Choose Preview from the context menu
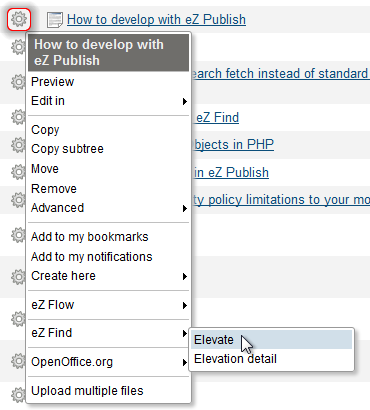Image resolution: width=370 pixels, height=410 pixels. [108, 82]
